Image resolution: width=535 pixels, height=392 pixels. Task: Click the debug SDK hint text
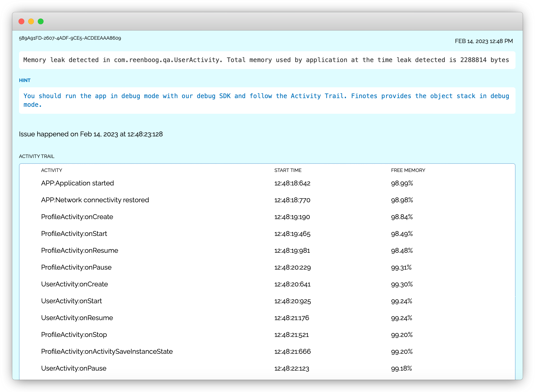click(266, 100)
